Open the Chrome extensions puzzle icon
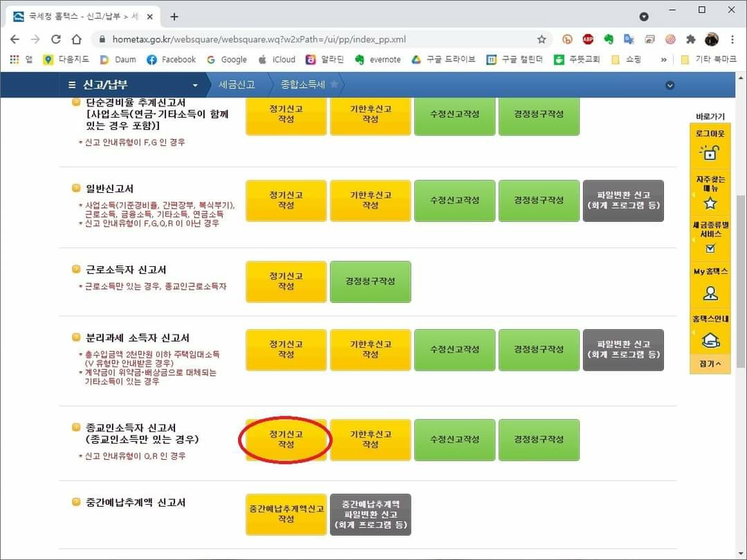 tap(690, 39)
